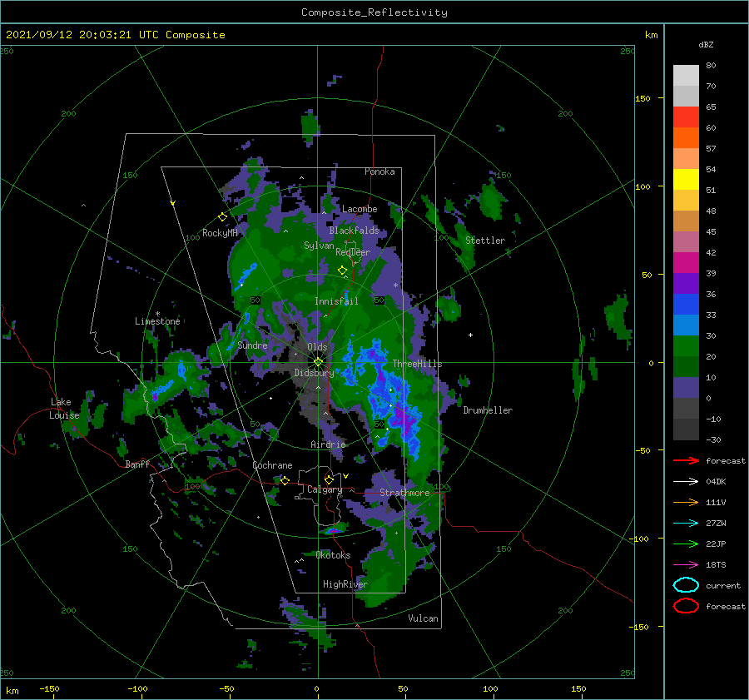Click the light gray 80 dBZ swatch

(x=686, y=75)
